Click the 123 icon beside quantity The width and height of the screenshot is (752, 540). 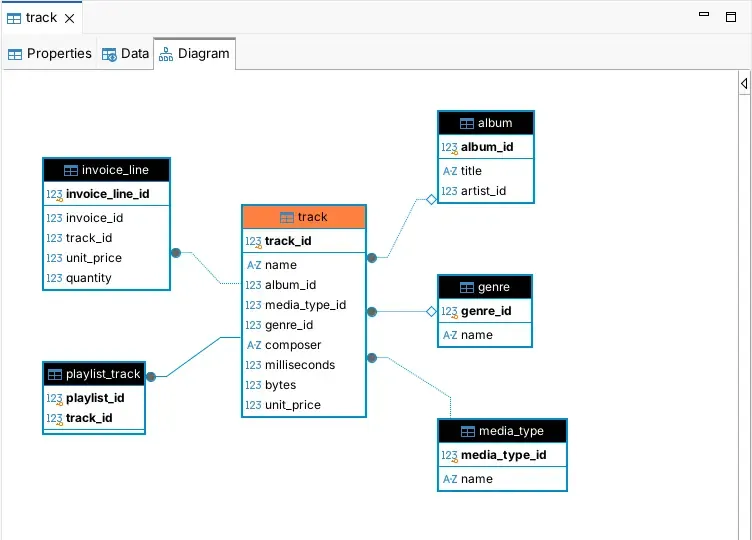(x=54, y=278)
